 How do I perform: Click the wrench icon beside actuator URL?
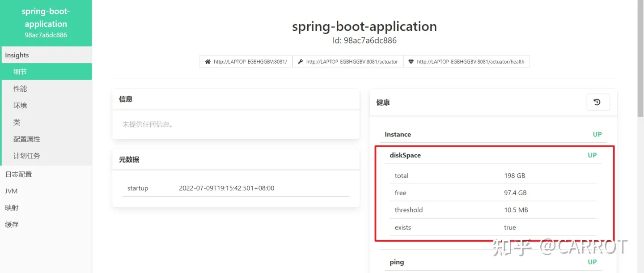pos(301,62)
